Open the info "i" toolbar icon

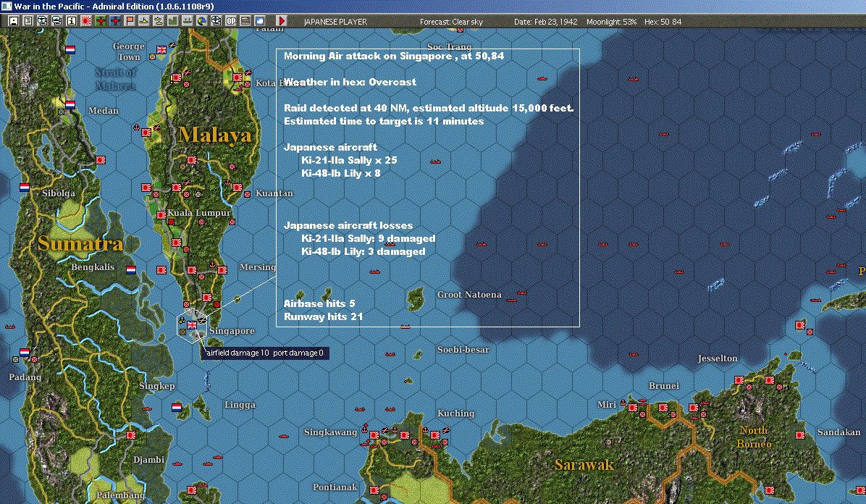coord(71,21)
